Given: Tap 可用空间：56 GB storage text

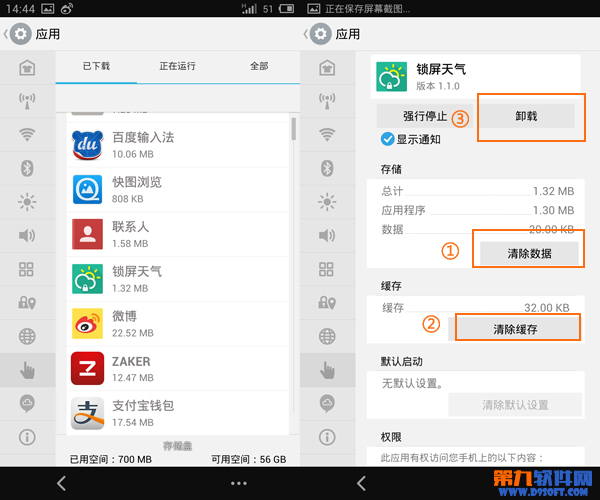Looking at the screenshot, I should click(x=249, y=459).
